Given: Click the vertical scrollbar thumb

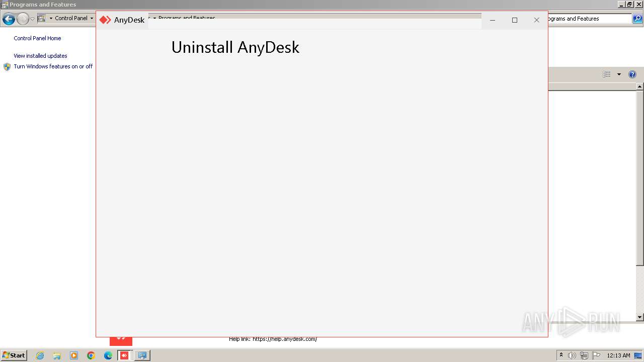Looking at the screenshot, I should [x=640, y=178].
